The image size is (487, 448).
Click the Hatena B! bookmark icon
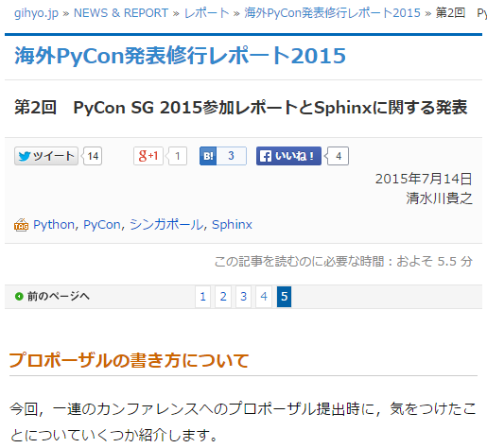point(208,156)
